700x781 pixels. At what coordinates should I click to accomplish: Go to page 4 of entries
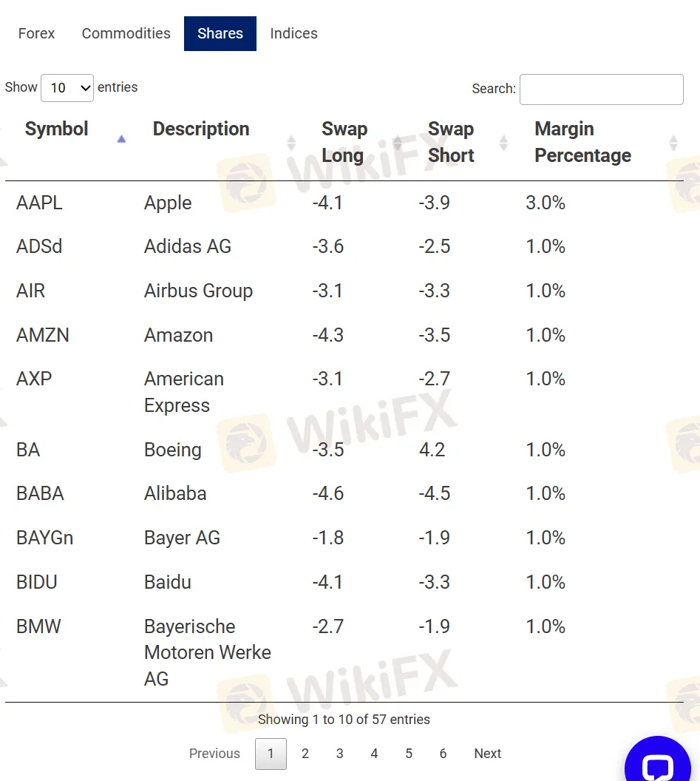click(x=374, y=754)
